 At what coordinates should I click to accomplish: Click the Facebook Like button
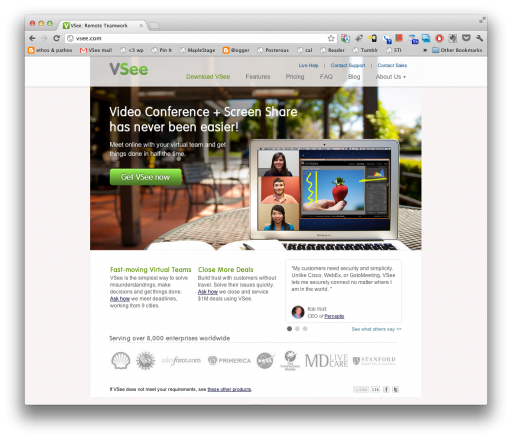coord(361,389)
